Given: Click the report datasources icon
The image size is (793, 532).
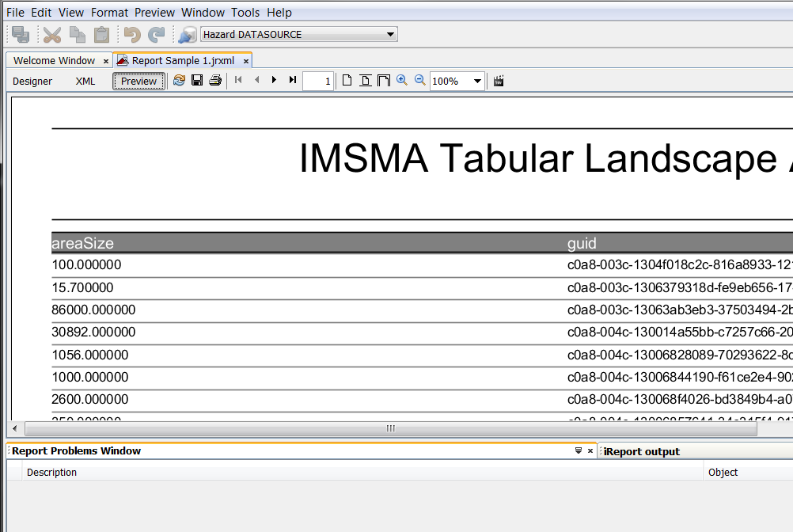Looking at the screenshot, I should point(188,34).
